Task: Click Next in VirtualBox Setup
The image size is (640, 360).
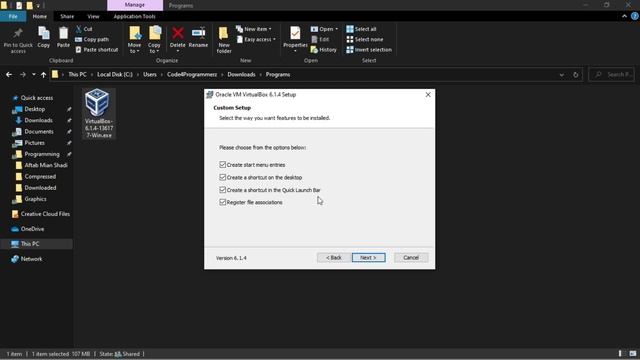Action: click(x=369, y=258)
